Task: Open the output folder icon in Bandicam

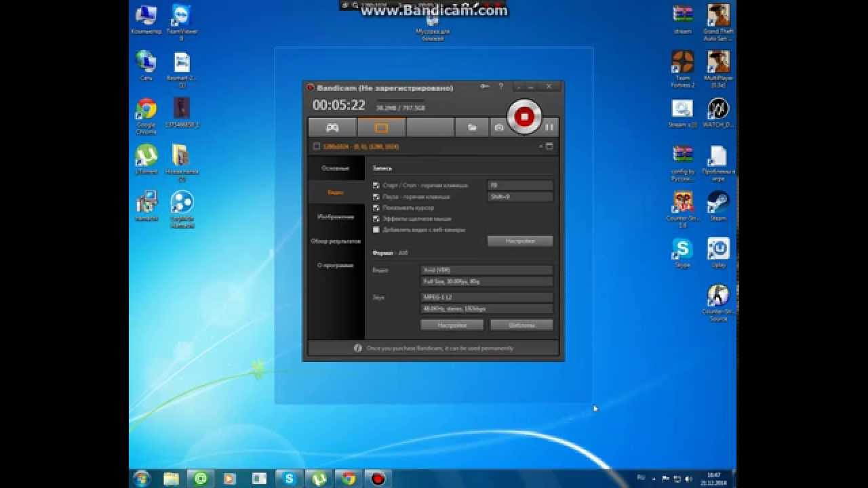Action: pyautogui.click(x=471, y=127)
